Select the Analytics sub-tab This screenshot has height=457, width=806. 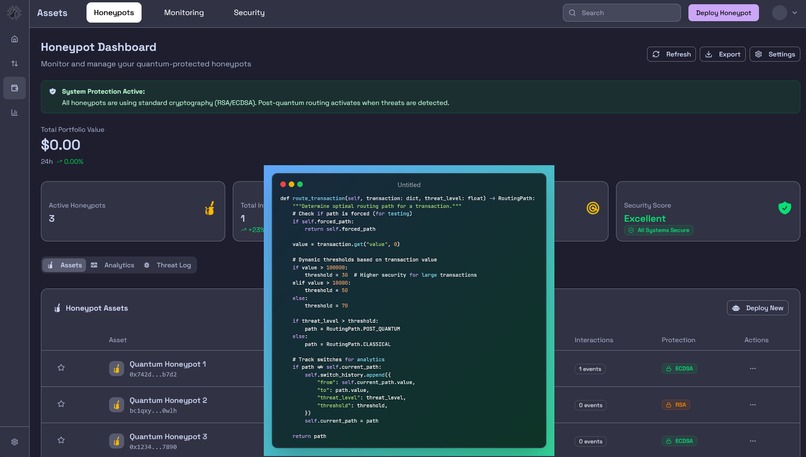click(113, 265)
